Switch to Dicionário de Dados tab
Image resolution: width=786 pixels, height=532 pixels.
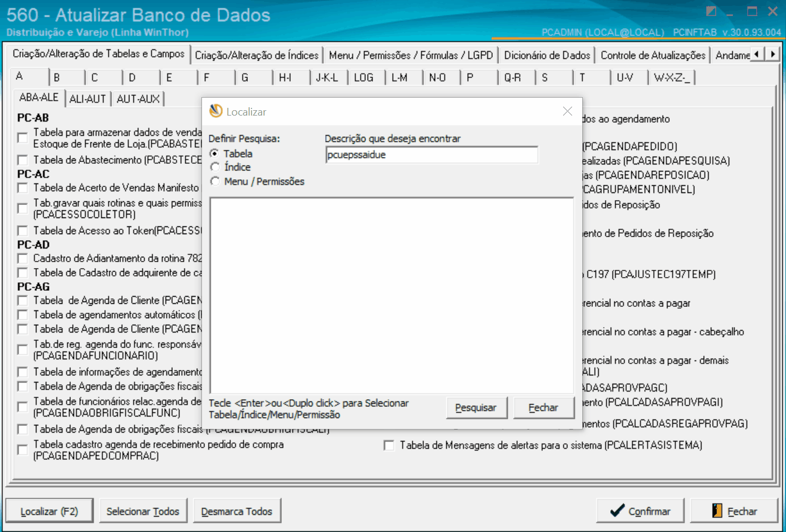click(x=547, y=55)
